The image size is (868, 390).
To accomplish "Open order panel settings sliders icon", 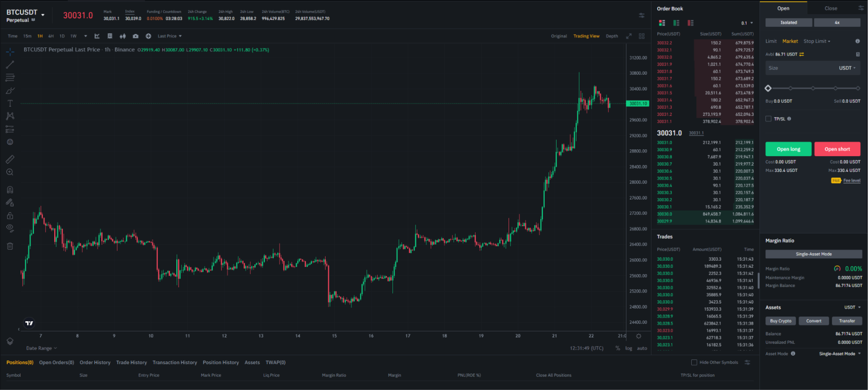I will point(861,8).
